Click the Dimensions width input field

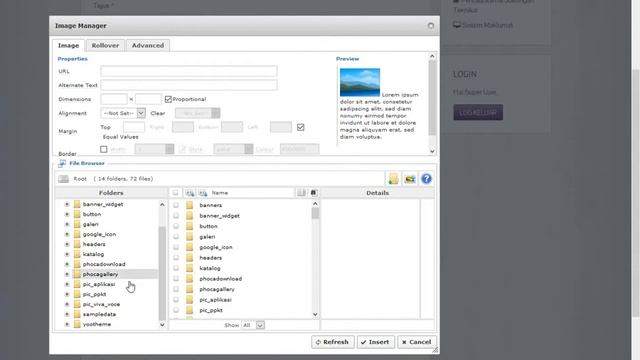[x=114, y=99]
